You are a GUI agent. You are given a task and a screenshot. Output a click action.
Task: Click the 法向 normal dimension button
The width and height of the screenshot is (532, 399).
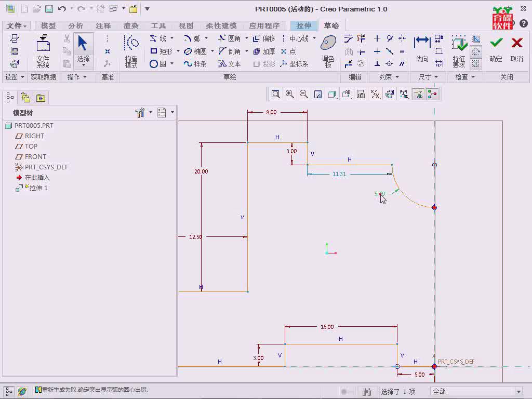pyautogui.click(x=422, y=49)
